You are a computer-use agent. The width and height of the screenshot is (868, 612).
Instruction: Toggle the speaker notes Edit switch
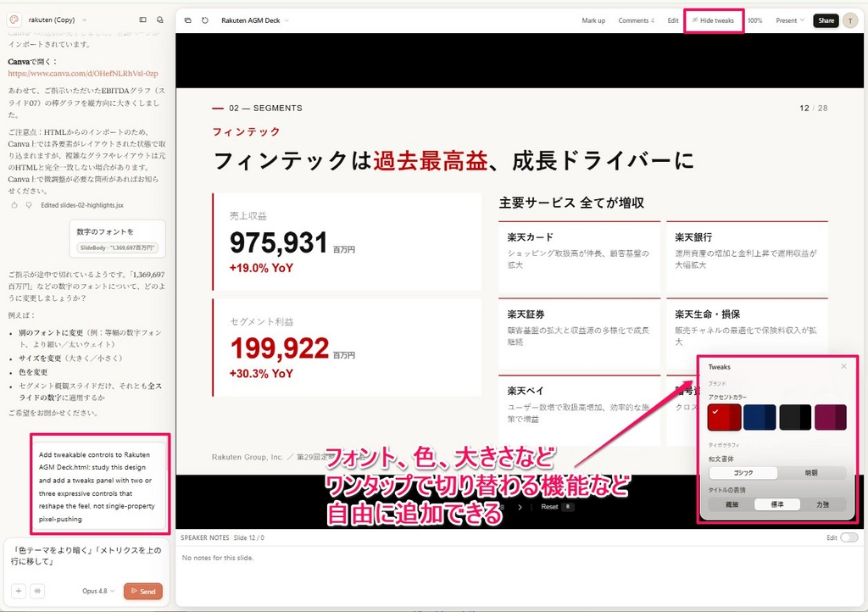coord(849,537)
